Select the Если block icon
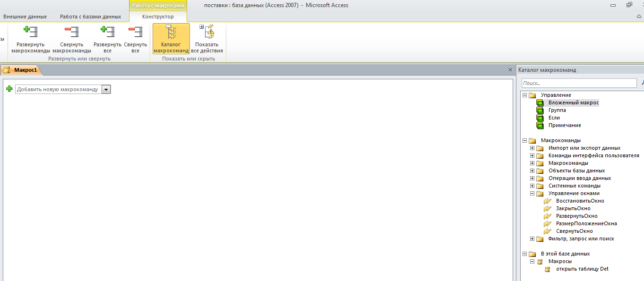 click(540, 118)
